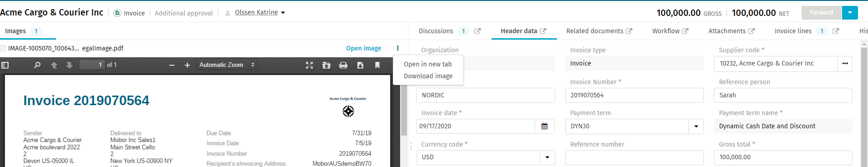Open file from PDF viewer toolbar

tap(326, 65)
